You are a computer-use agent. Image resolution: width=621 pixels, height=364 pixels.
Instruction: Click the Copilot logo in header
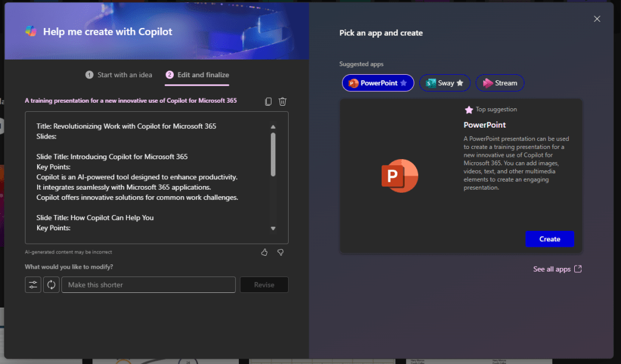pyautogui.click(x=31, y=32)
